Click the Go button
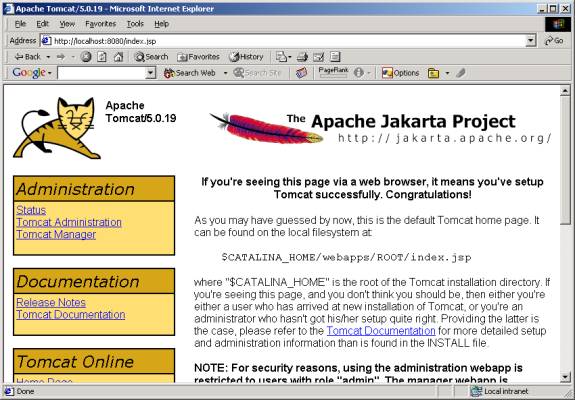 554,41
